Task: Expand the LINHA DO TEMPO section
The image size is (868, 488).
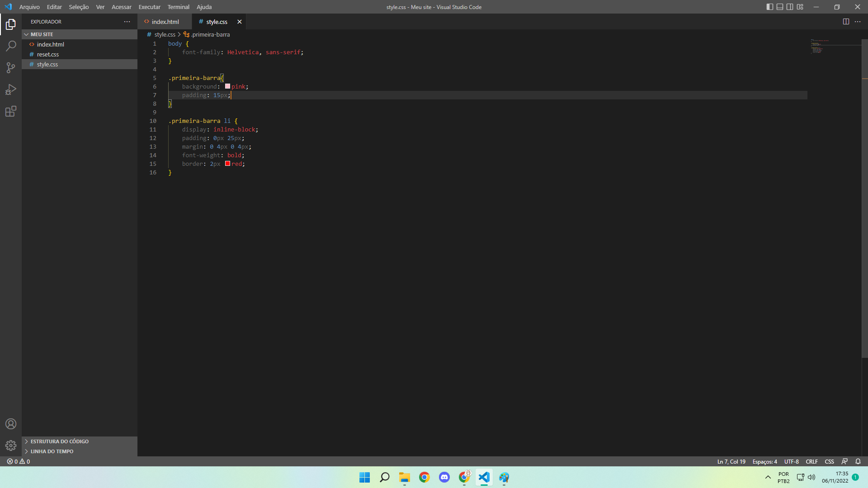Action: pos(80,451)
